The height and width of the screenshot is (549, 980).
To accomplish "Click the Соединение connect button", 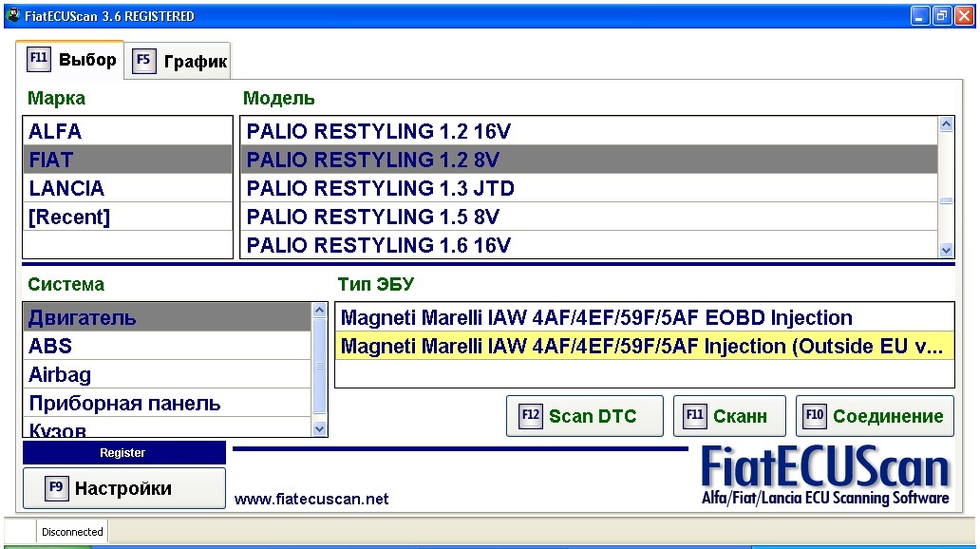I will pyautogui.click(x=875, y=416).
